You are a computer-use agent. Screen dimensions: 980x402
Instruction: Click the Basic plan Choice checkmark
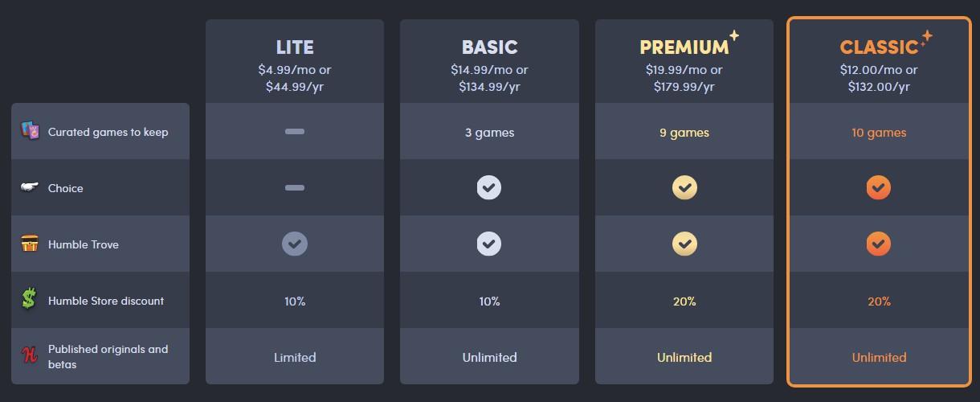click(489, 187)
